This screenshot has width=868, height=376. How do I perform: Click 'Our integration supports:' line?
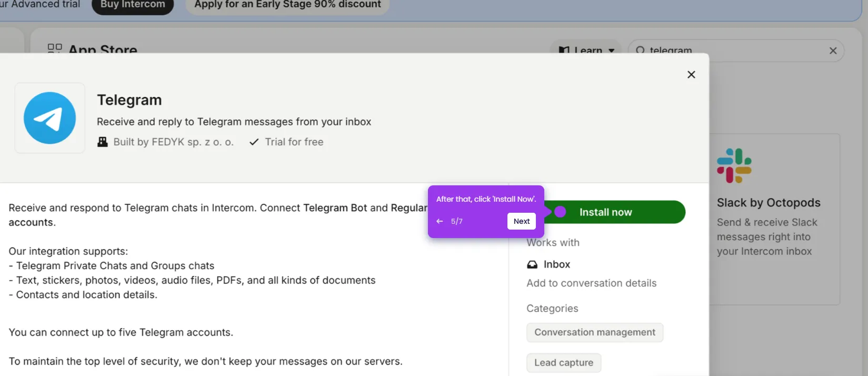click(68, 251)
